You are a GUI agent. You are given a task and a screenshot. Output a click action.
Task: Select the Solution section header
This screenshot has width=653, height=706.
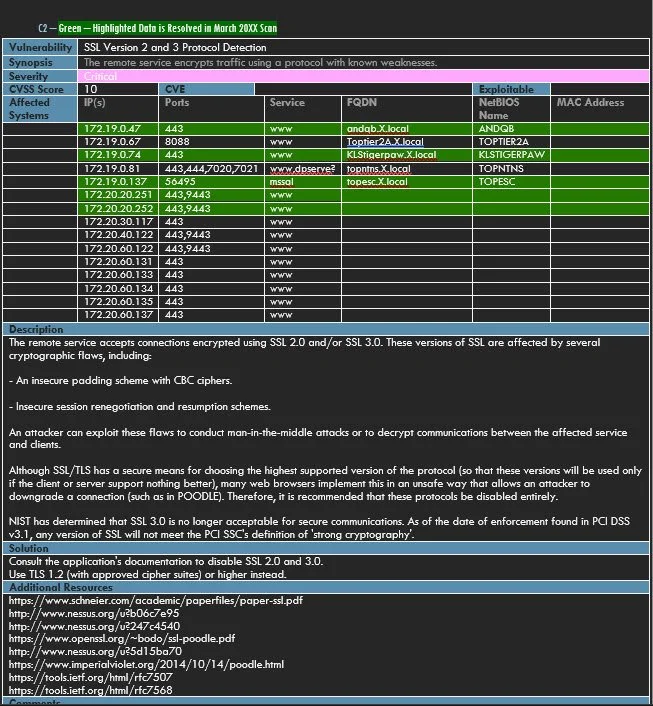tap(326, 548)
